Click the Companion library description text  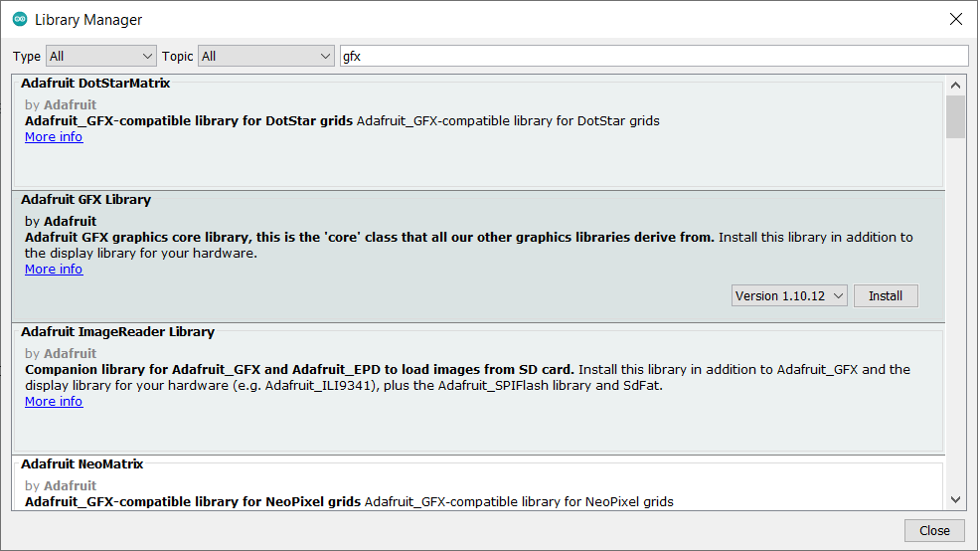467,377
